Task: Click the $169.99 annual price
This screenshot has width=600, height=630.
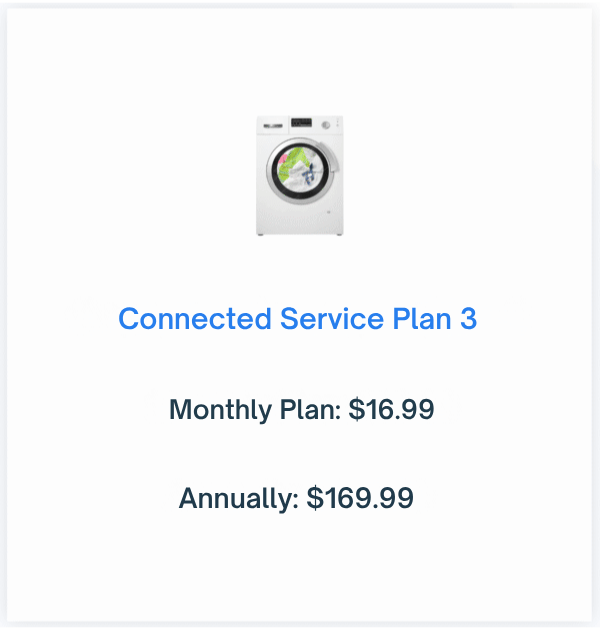Action: tap(360, 498)
